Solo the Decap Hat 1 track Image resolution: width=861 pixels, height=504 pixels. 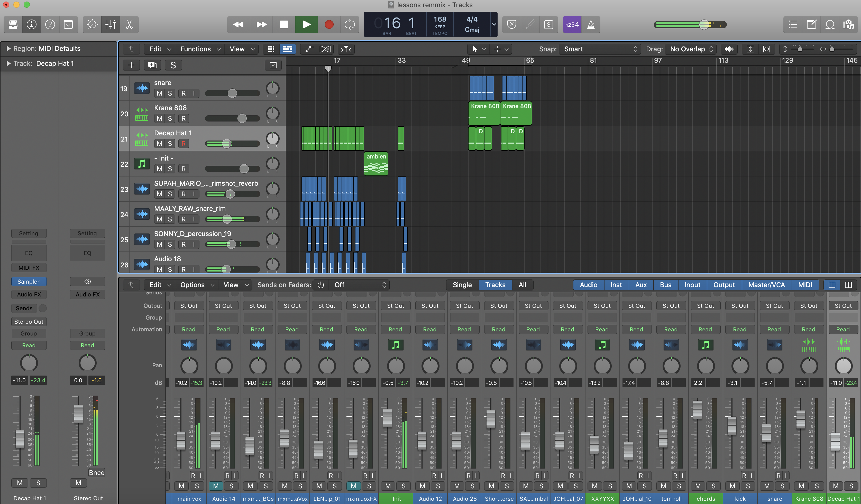point(170,143)
